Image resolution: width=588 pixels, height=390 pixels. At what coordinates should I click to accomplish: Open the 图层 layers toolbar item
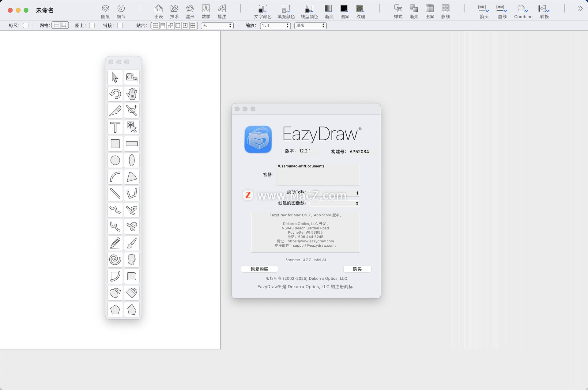(105, 11)
